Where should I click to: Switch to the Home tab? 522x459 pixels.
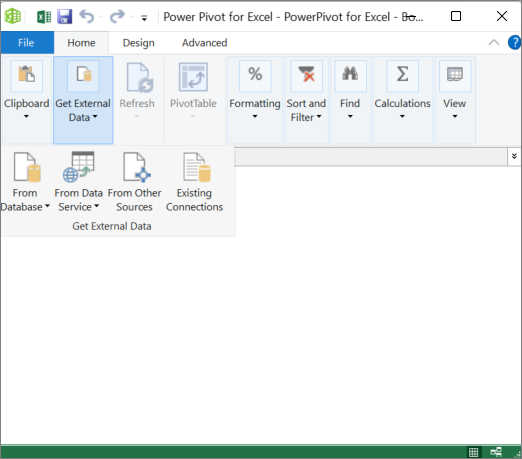point(81,43)
